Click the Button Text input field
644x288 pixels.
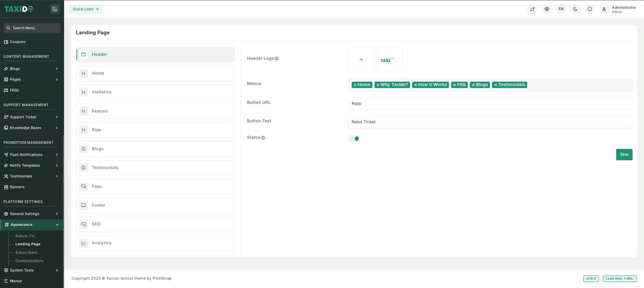click(490, 122)
